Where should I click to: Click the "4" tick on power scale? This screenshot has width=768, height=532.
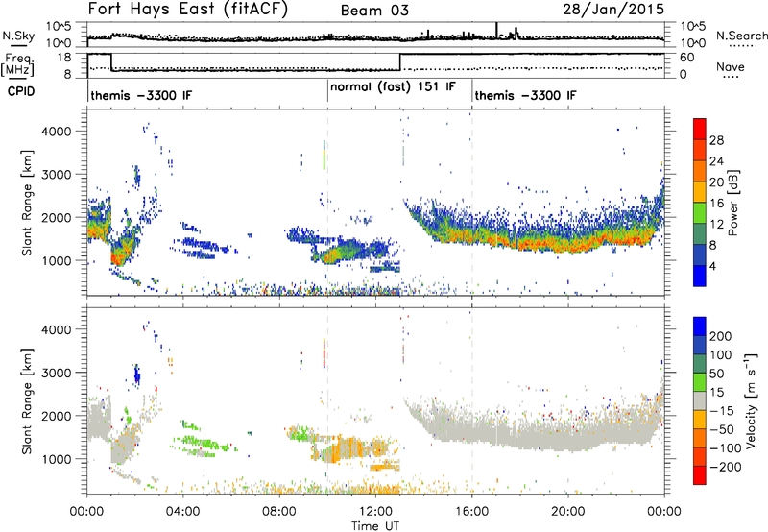713,266
